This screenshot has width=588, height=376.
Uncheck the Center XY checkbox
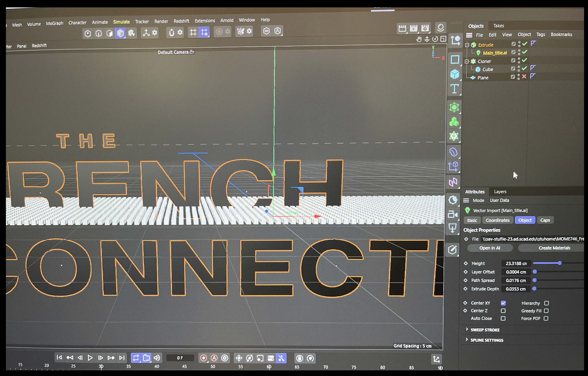pos(503,303)
